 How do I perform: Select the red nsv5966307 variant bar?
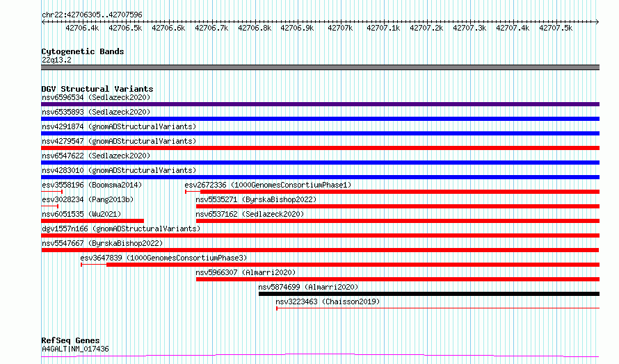pyautogui.click(x=398, y=279)
